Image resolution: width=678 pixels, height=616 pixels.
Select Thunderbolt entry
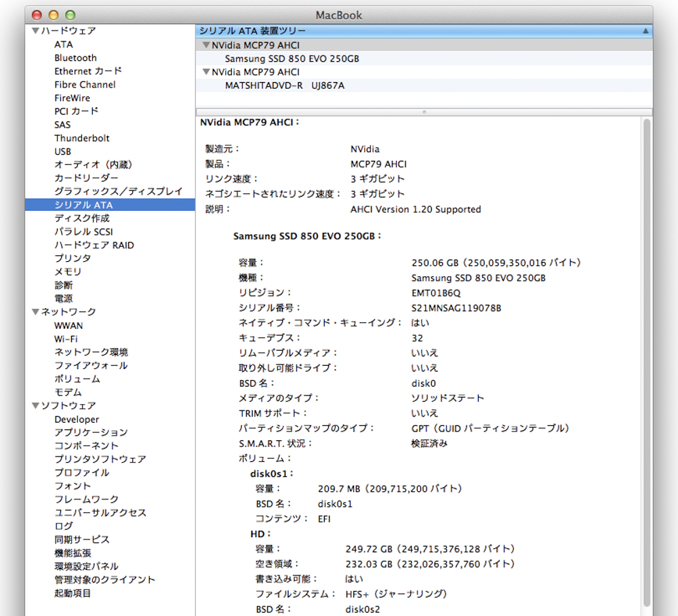82,138
